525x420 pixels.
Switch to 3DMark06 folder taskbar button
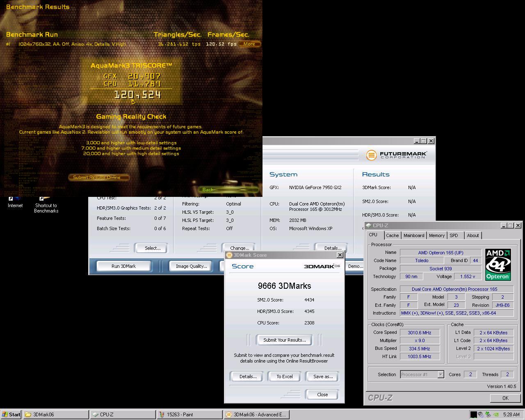pyautogui.click(x=56, y=415)
